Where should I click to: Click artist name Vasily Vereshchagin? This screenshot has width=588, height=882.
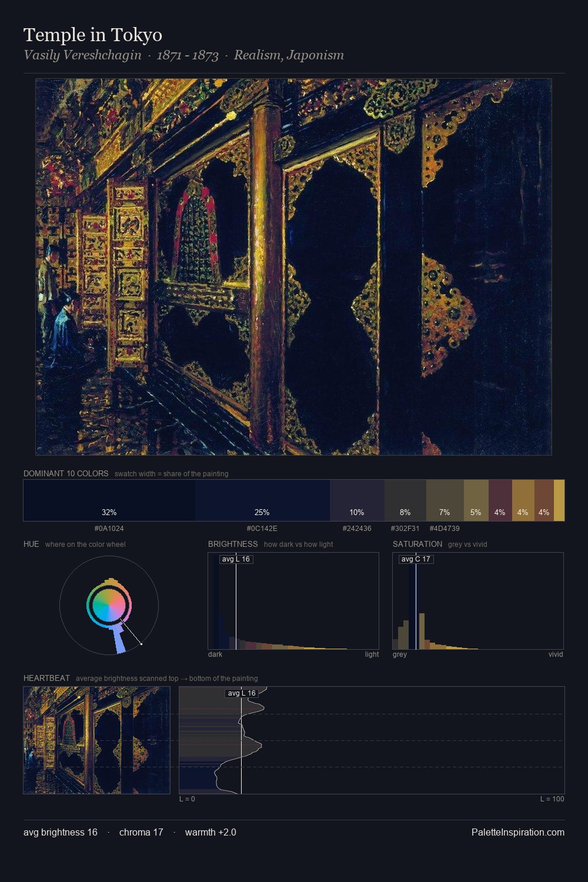(x=82, y=55)
